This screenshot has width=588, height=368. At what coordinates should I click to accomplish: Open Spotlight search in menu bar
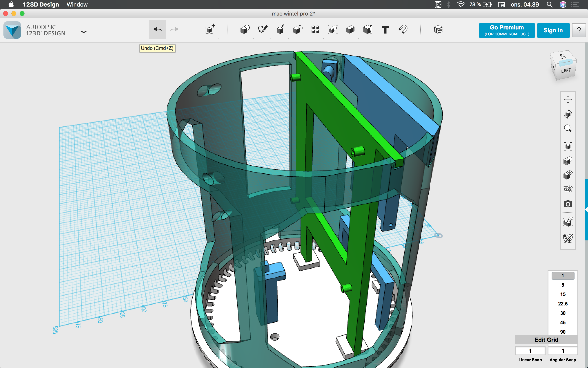pyautogui.click(x=549, y=4)
